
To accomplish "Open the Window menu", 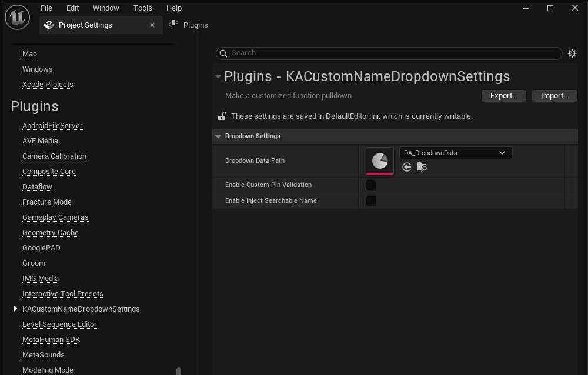I will [x=106, y=8].
